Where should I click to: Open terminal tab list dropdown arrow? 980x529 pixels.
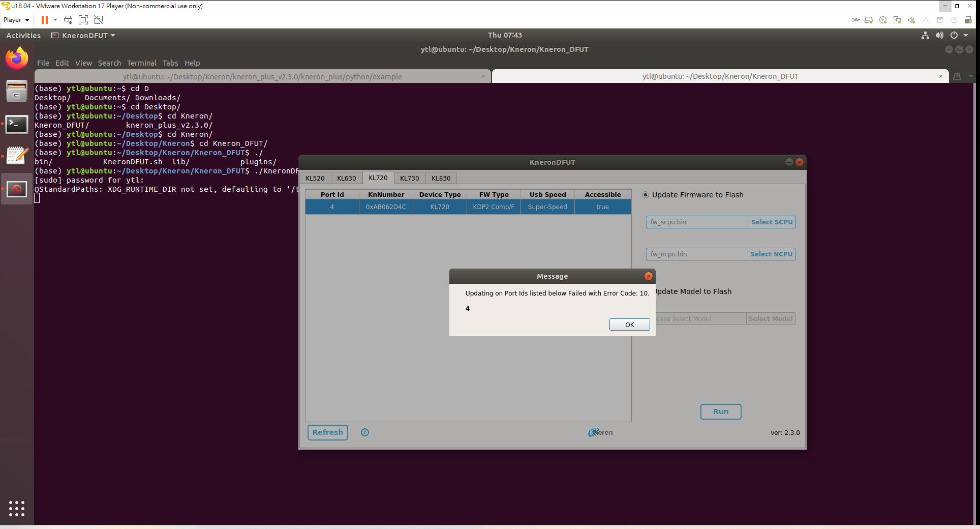click(971, 76)
